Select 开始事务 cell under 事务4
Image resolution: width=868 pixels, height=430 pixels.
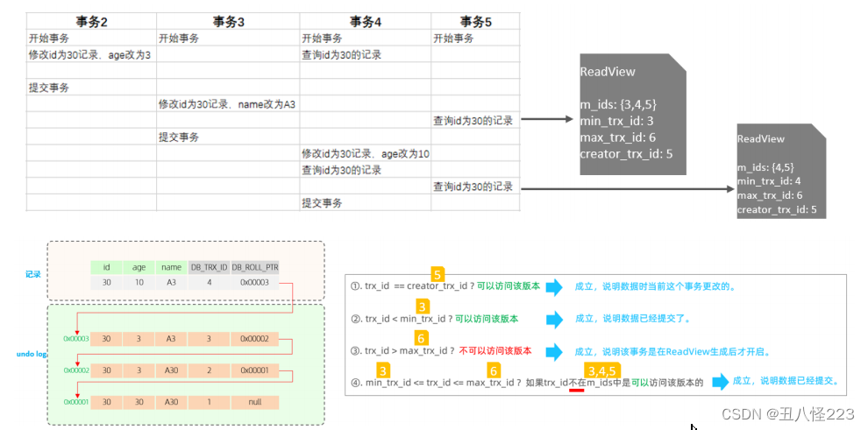point(322,39)
